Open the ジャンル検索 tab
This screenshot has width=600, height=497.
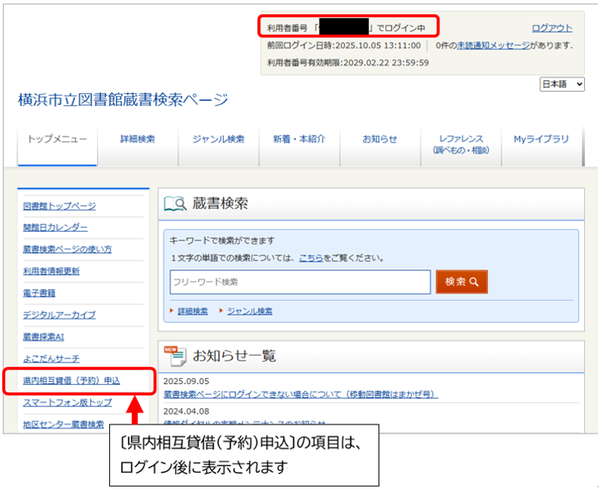(x=218, y=144)
